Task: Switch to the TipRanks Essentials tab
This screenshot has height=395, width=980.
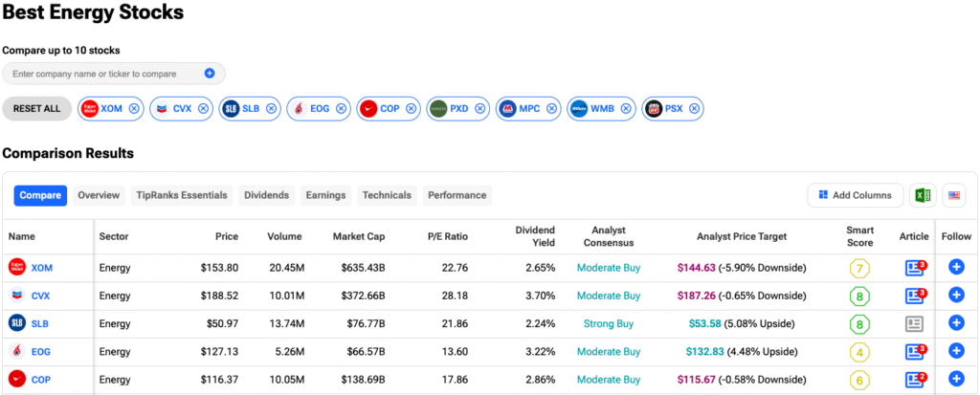Action: [182, 195]
